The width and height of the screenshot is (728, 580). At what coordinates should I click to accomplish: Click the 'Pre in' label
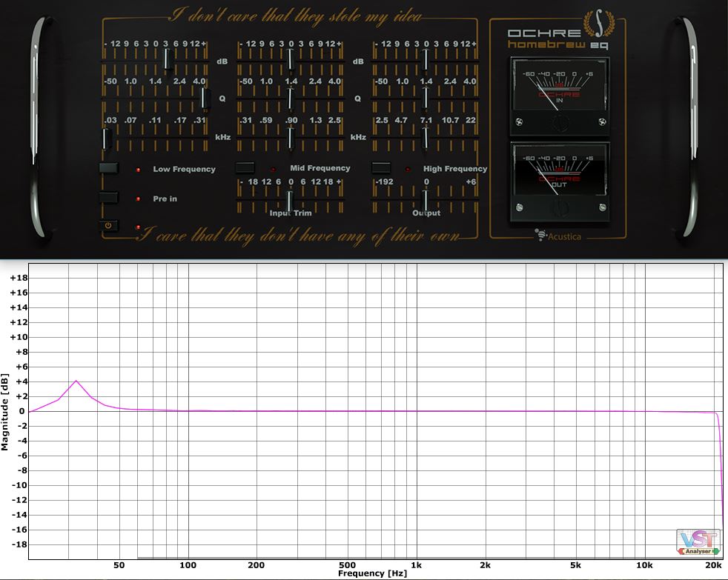tap(165, 199)
